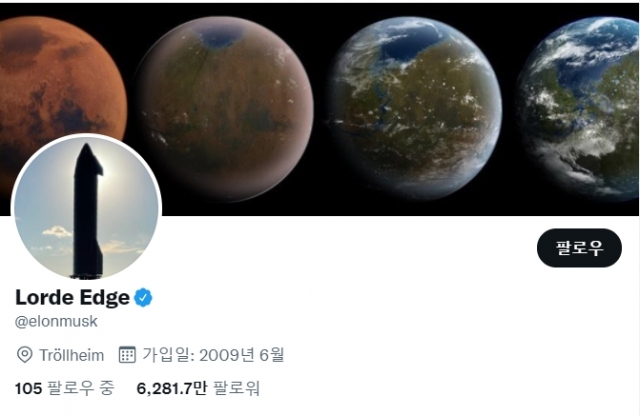Open the 6,281.7만 팔로워 followers list
The image size is (640, 416).
point(198,388)
